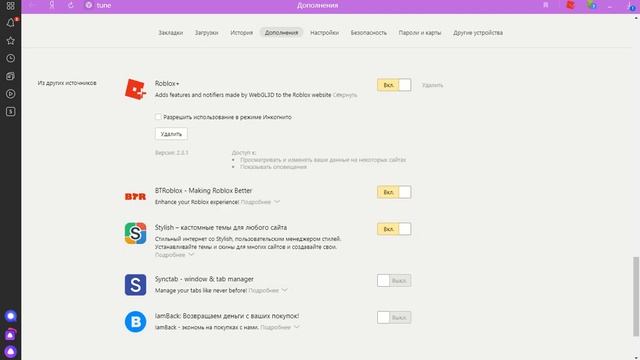Open Roblox+ extension icon in top bar
The image size is (640, 360).
[571, 5]
